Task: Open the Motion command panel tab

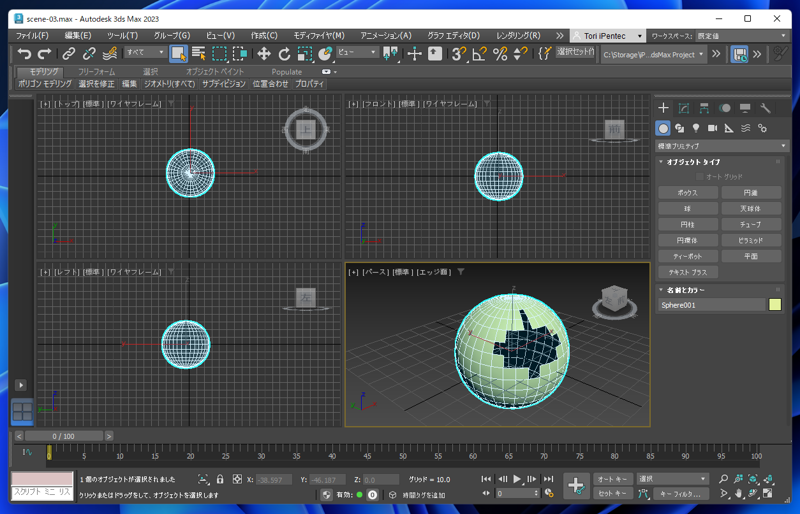Action: tap(724, 108)
